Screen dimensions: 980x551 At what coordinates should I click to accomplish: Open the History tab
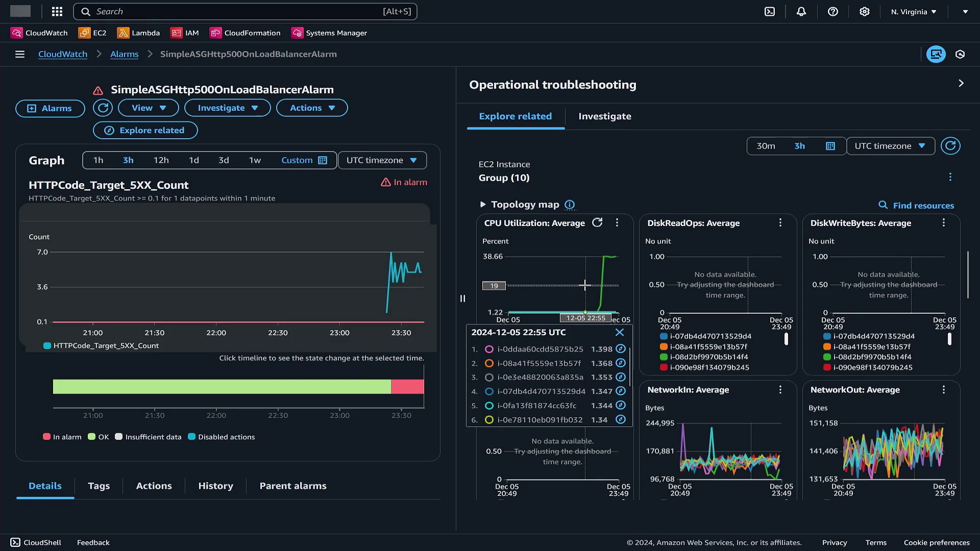click(x=216, y=486)
